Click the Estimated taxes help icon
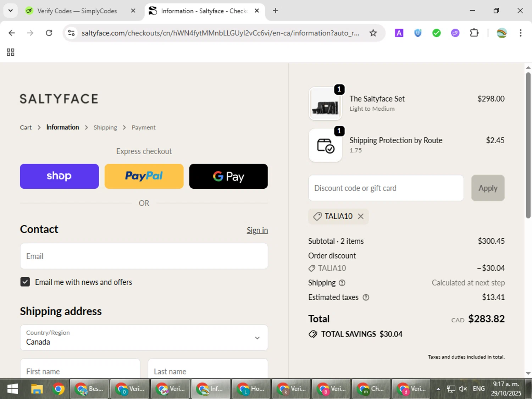The width and height of the screenshot is (532, 399). tap(366, 297)
